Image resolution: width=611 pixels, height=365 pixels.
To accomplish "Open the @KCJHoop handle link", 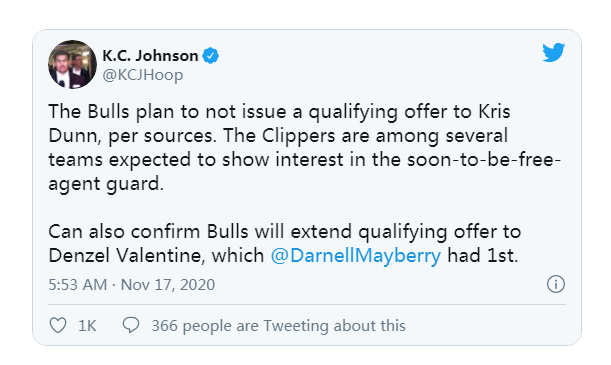I will coord(143,75).
